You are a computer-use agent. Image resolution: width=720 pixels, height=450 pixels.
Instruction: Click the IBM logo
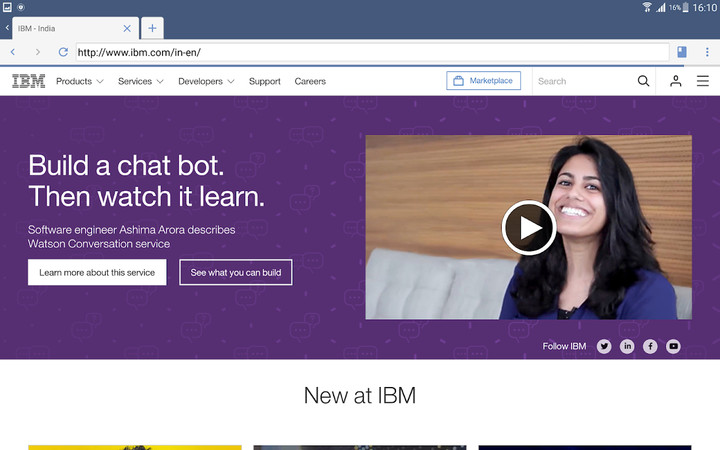(x=28, y=81)
